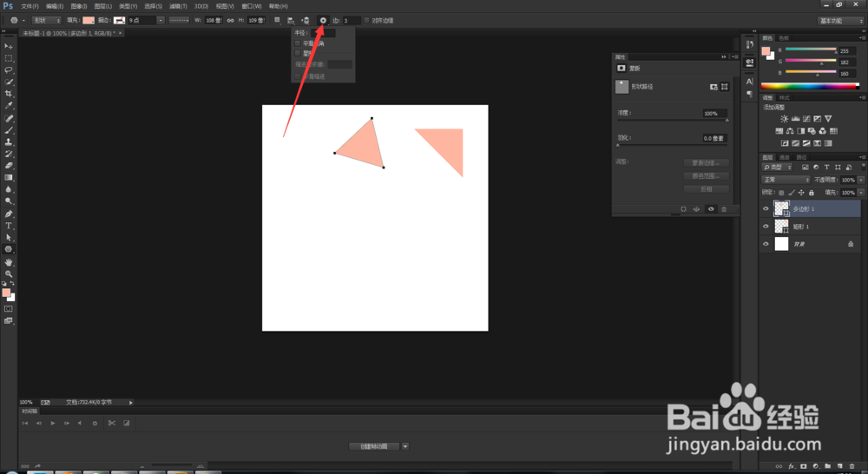This screenshot has width=868, height=474.
Task: Click the 创建帧动画 button
Action: coord(373,446)
